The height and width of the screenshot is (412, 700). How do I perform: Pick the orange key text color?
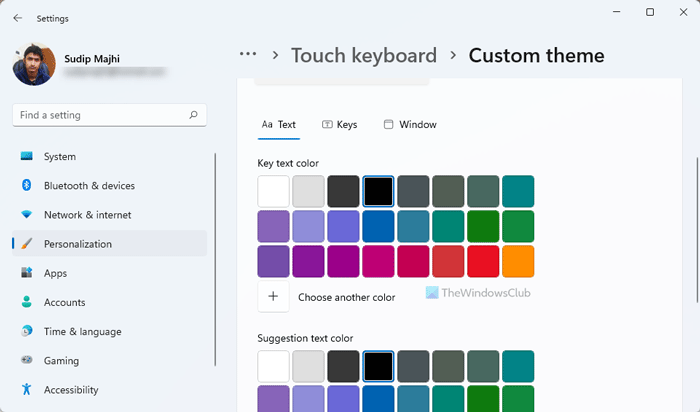pos(518,261)
